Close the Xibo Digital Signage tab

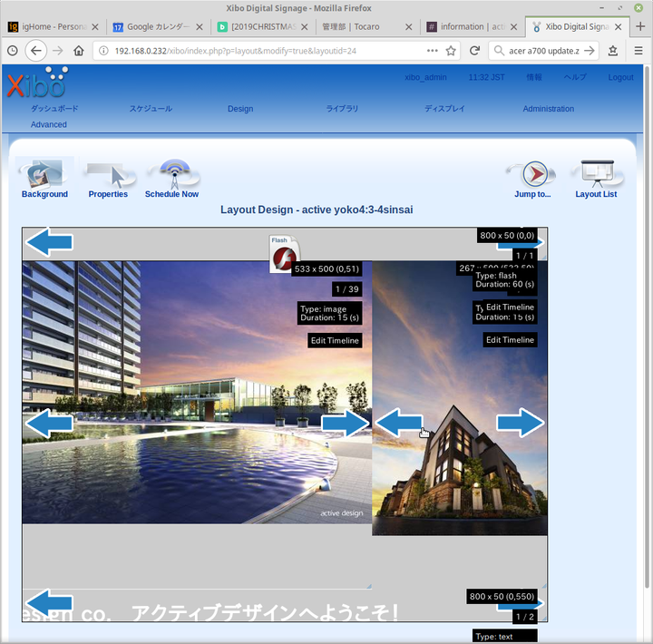tap(619, 27)
